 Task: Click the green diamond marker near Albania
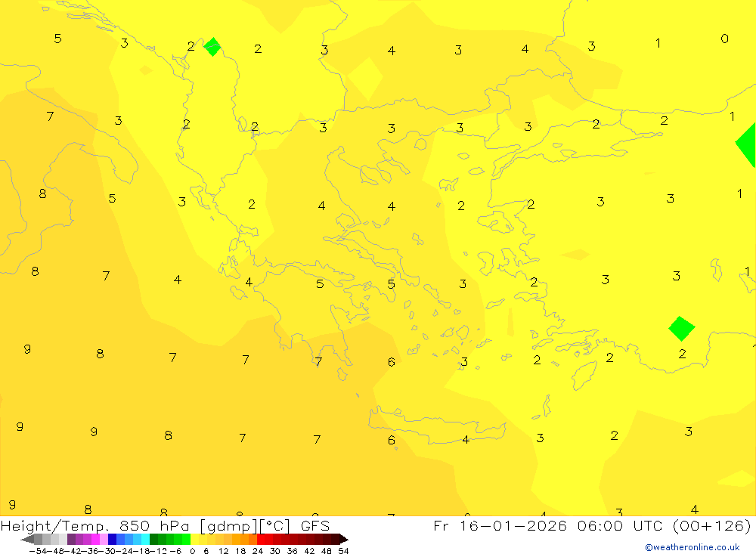(x=212, y=47)
